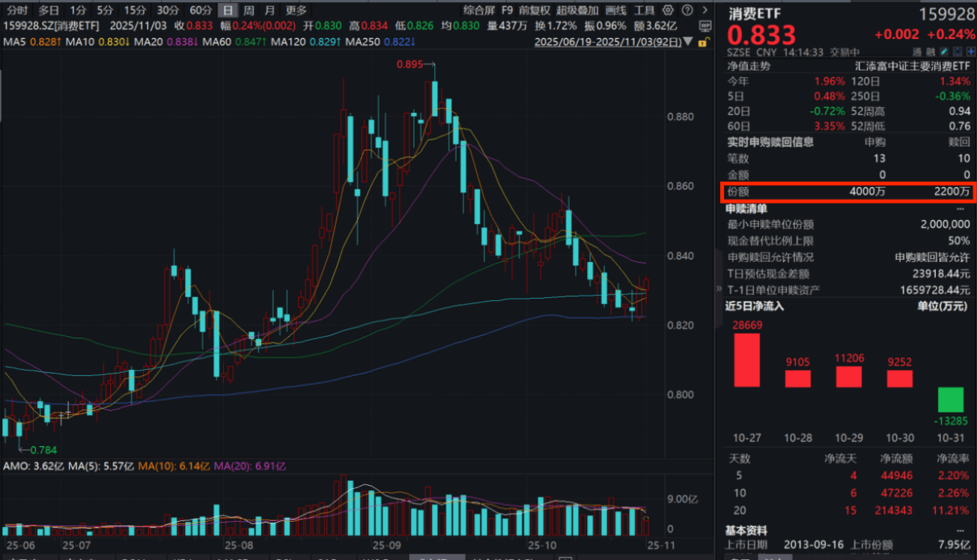This screenshot has height=560, width=977.
Task: Open the 工具 tools menu
Action: (643, 10)
